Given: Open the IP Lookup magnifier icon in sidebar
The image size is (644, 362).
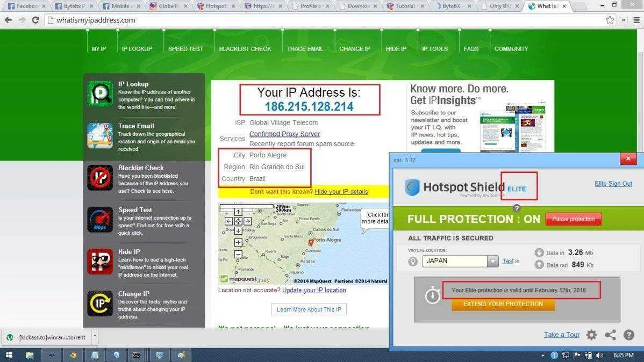Looking at the screenshot, I should [x=100, y=93].
